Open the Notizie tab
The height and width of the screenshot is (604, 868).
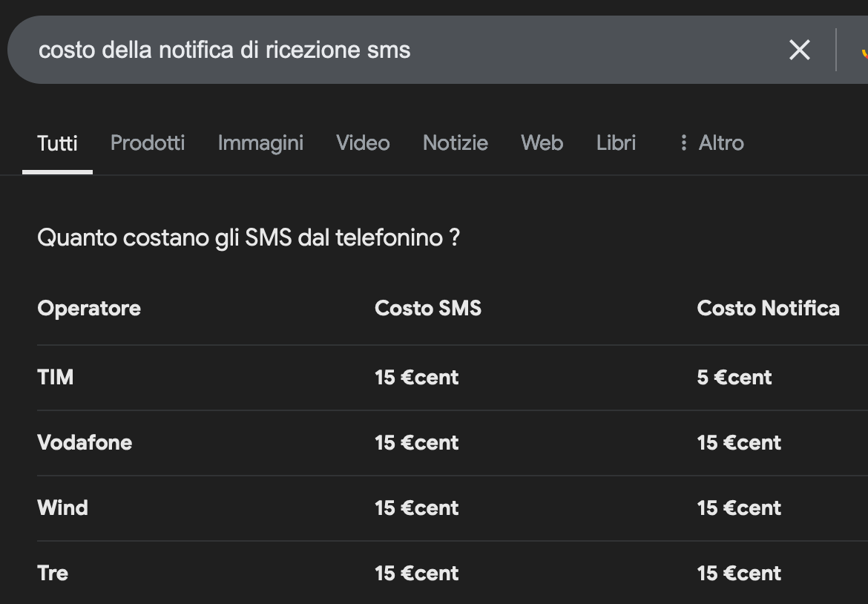tap(456, 142)
